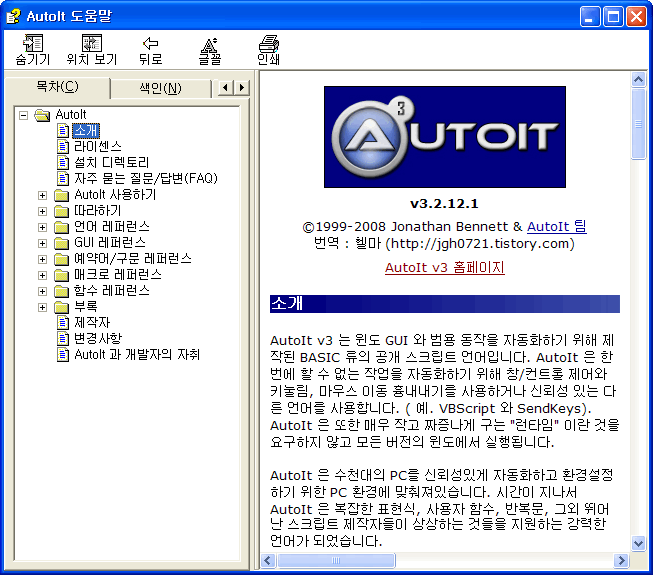653x575 pixels.
Task: Click the 설치 디렉토리 page icon
Action: [x=62, y=163]
